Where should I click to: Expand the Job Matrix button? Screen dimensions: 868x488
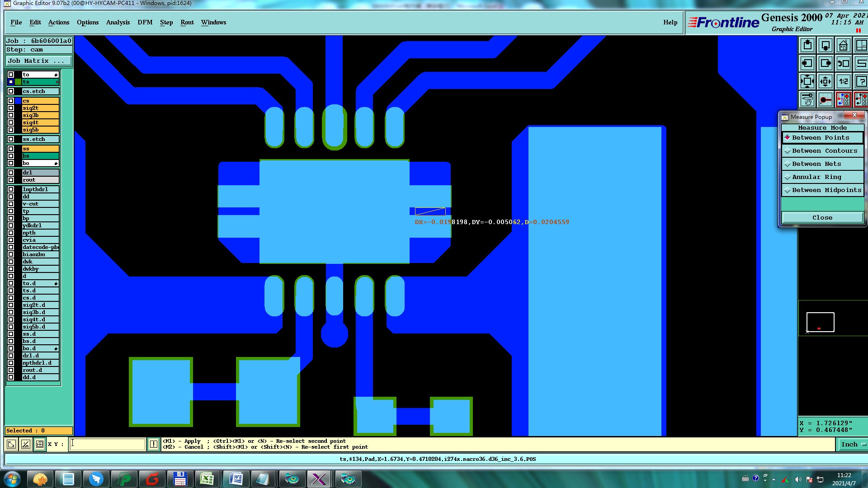click(39, 61)
